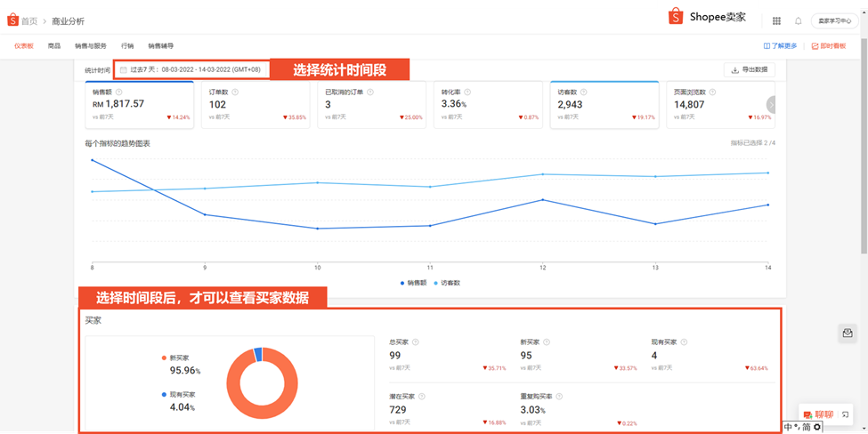868x434 pixels.
Task: Click the Shopee logo next to 首页
Action: point(13,20)
